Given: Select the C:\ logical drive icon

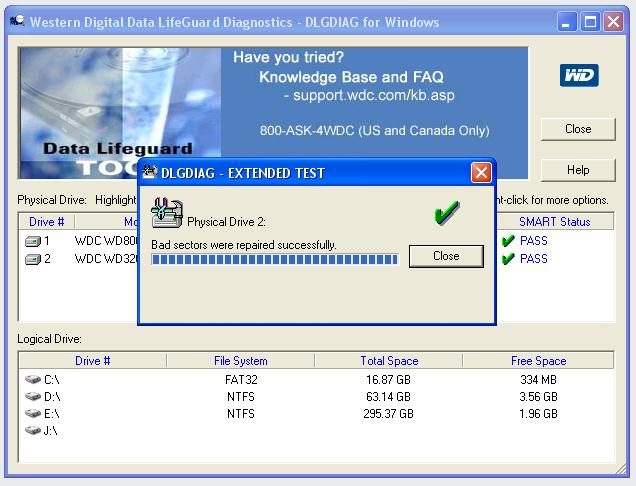Looking at the screenshot, I should point(33,379).
